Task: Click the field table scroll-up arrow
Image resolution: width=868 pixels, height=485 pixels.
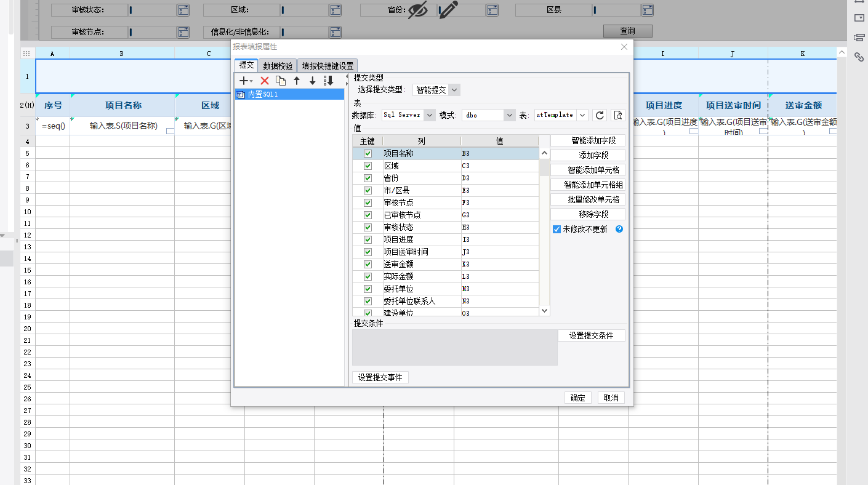Action: click(x=544, y=153)
